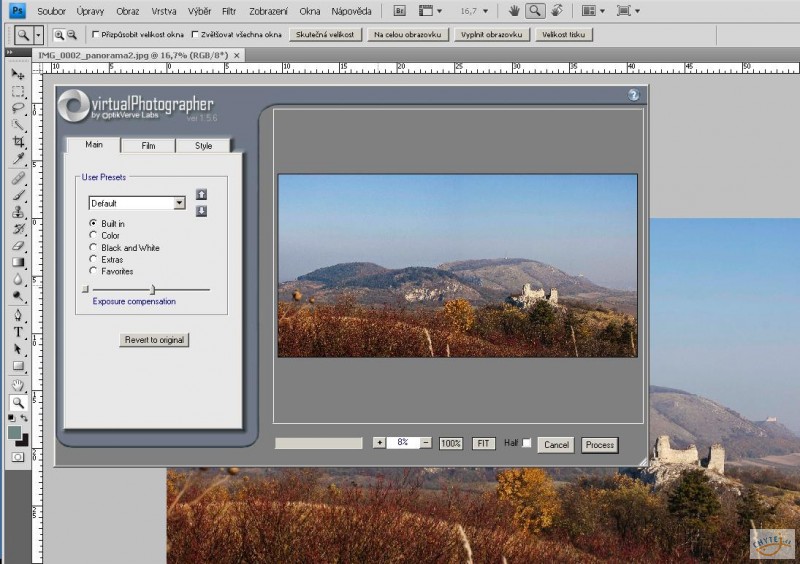
Task: Open virtualPhotographer help icon
Action: pos(633,96)
